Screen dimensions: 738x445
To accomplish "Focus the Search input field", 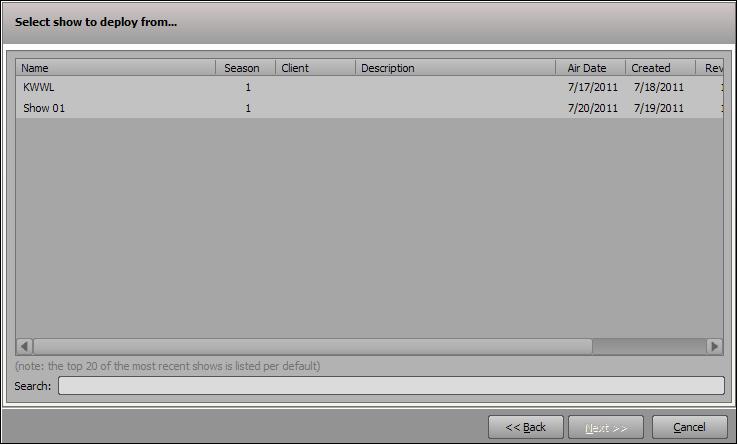I will click(x=391, y=385).
